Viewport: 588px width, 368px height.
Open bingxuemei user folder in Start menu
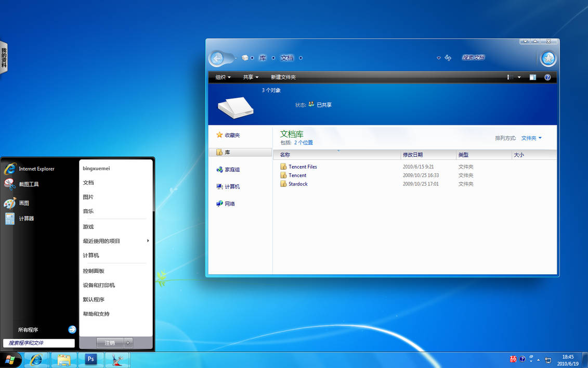[x=96, y=169]
